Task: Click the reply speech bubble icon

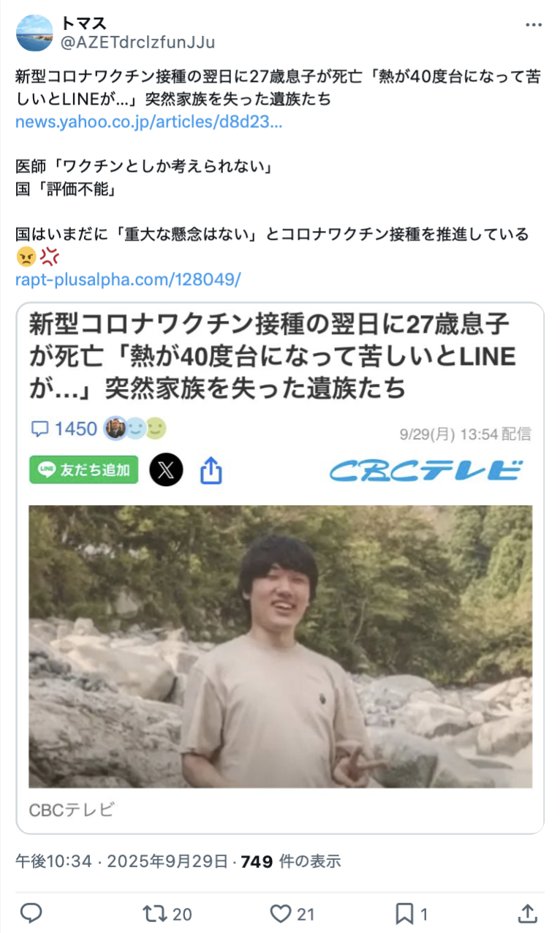Action: click(x=31, y=913)
